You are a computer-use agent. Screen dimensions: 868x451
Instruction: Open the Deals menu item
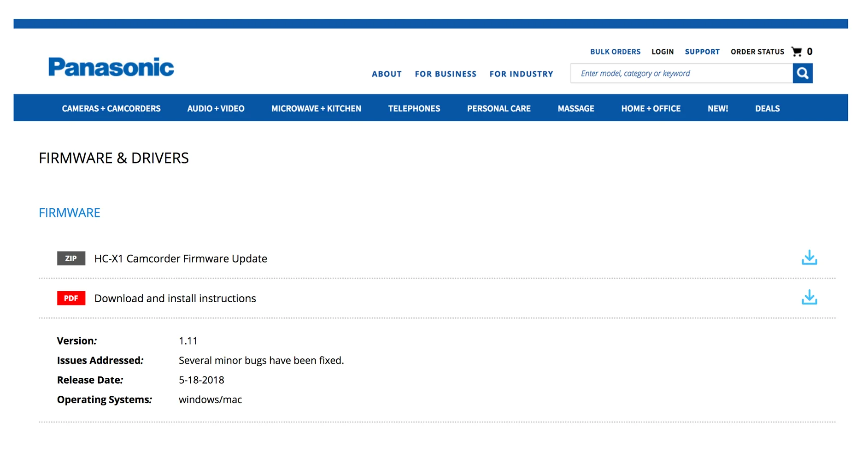coord(767,108)
